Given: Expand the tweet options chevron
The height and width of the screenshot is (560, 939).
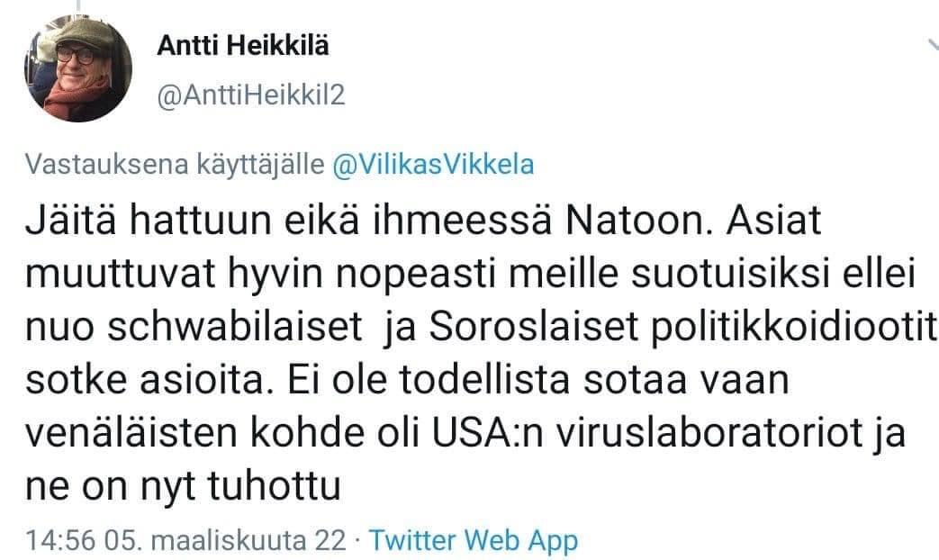Looking at the screenshot, I should click(x=933, y=45).
